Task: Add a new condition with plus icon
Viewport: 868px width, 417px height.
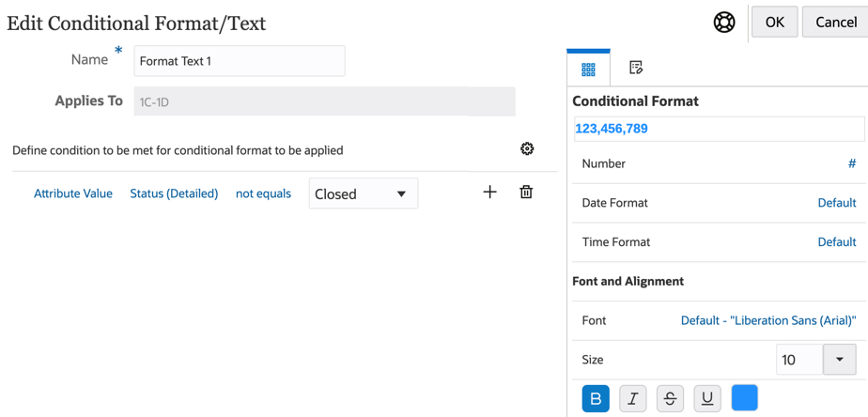Action: tap(489, 193)
